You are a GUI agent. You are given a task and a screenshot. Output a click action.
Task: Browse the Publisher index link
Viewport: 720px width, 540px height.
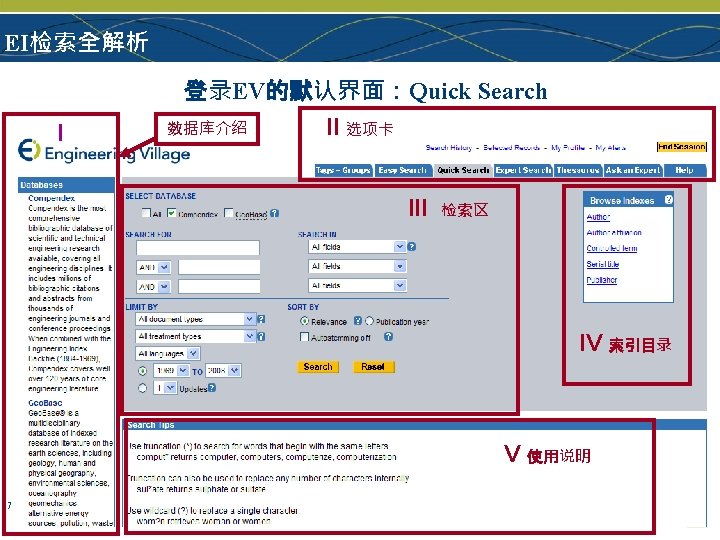point(602,280)
